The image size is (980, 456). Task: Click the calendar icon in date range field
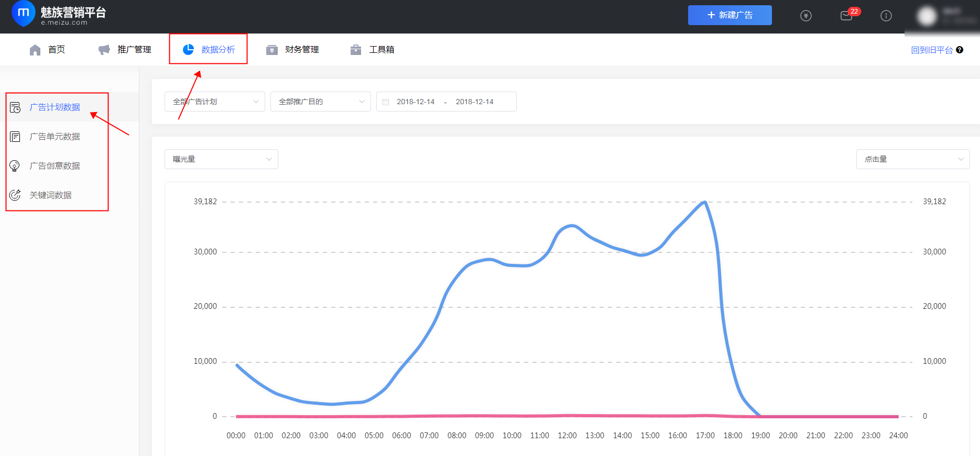[386, 102]
